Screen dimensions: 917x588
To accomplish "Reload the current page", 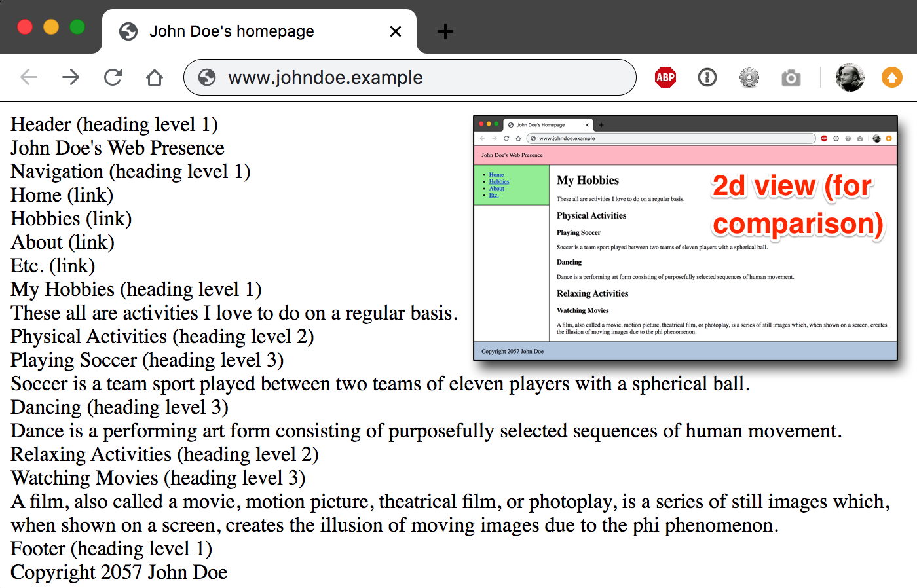I will point(113,77).
